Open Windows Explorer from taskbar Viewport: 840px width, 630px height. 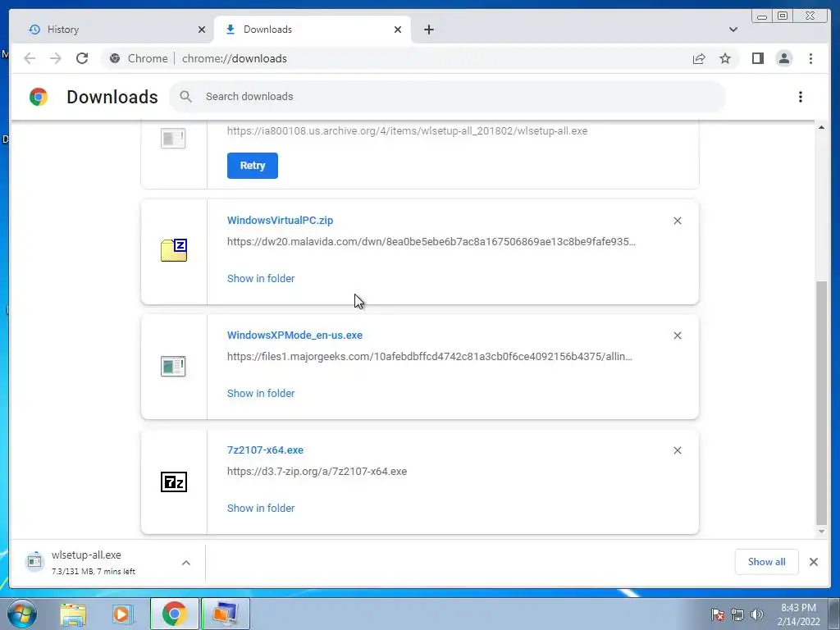click(73, 614)
